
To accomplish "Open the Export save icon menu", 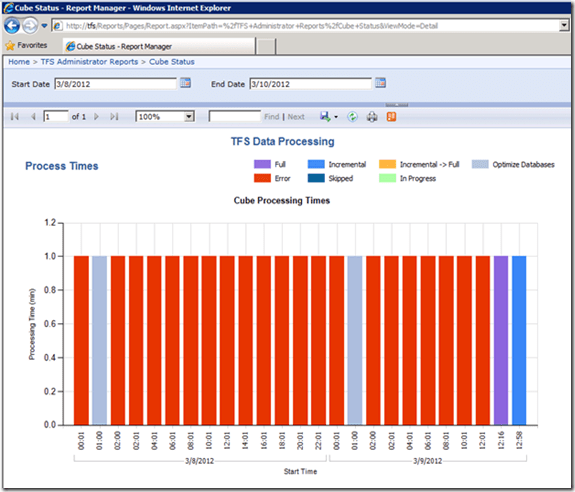I will pyautogui.click(x=325, y=117).
